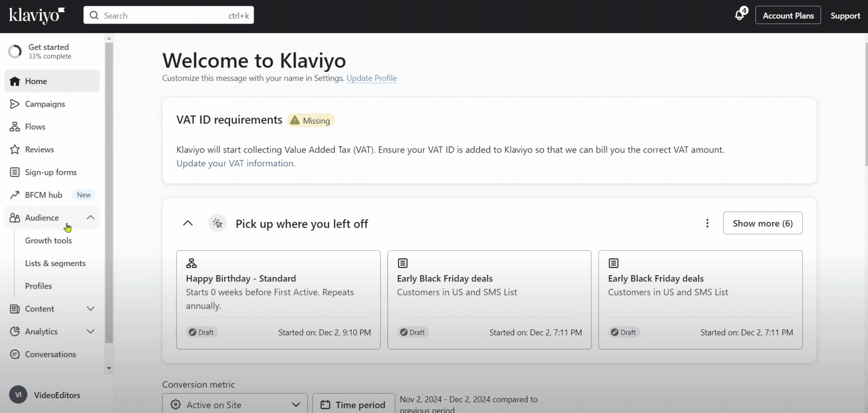Click the Analytics pie chart icon

pyautogui.click(x=14, y=332)
